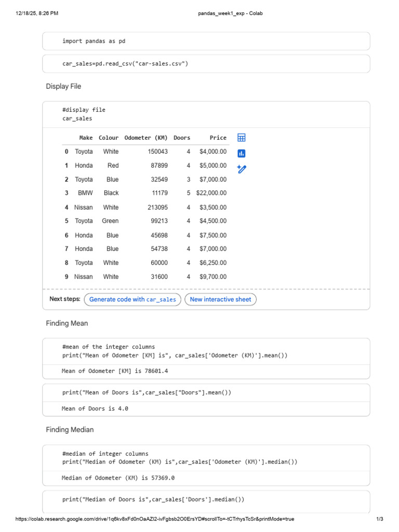Click the 99213 odometer value

159,221
